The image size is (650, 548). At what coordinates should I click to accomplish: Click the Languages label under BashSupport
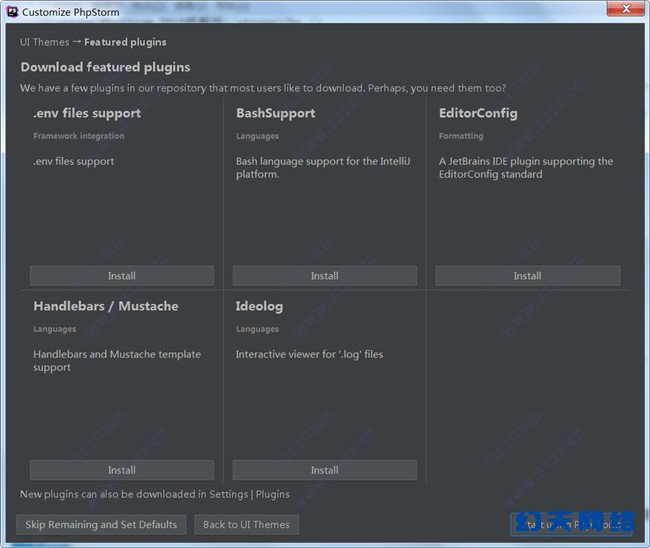(257, 136)
